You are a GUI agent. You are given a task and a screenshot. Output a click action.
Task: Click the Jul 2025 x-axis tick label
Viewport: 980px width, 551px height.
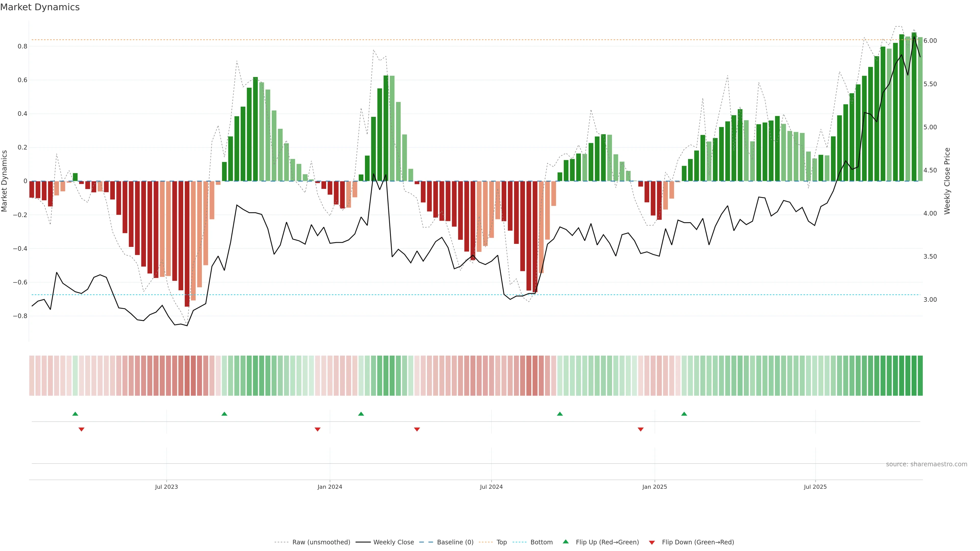(815, 487)
